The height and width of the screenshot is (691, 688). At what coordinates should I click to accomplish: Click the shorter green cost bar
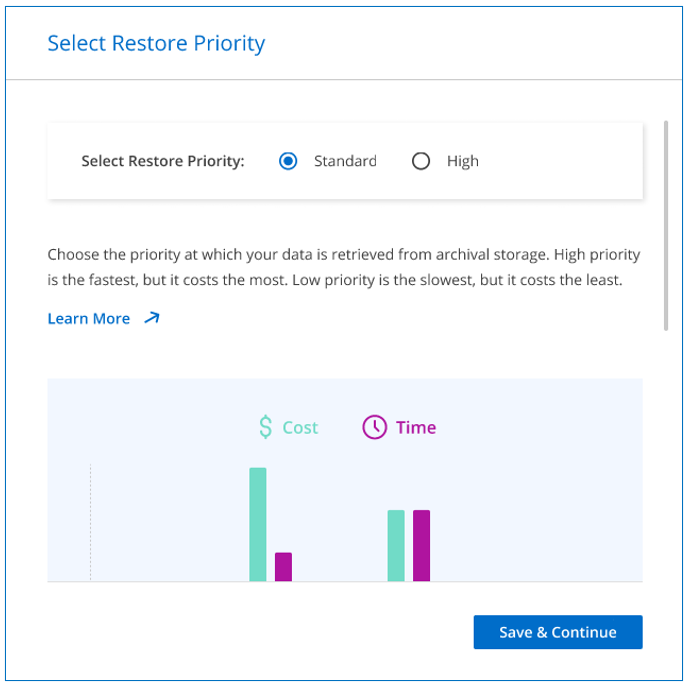click(x=396, y=545)
